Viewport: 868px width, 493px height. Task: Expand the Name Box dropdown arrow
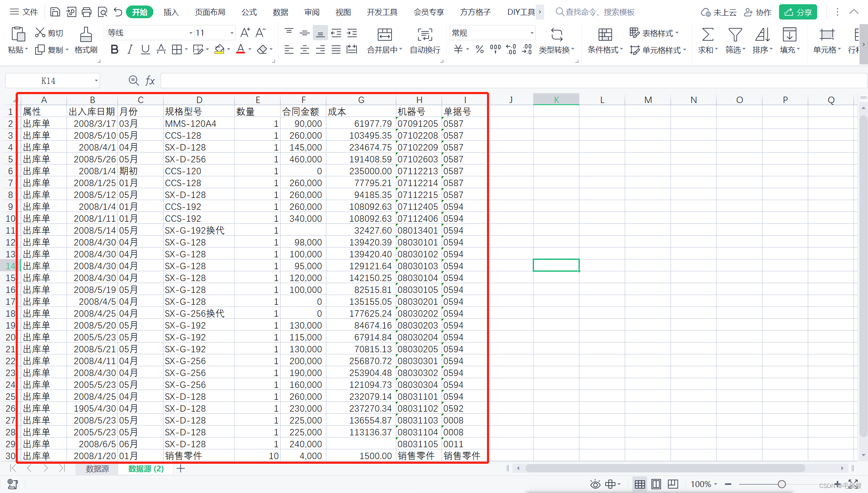click(96, 81)
